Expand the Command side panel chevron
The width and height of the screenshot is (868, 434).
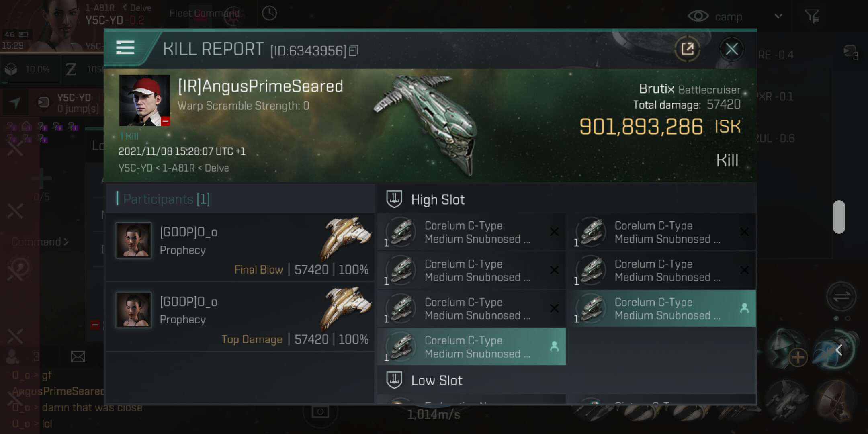[x=66, y=242]
